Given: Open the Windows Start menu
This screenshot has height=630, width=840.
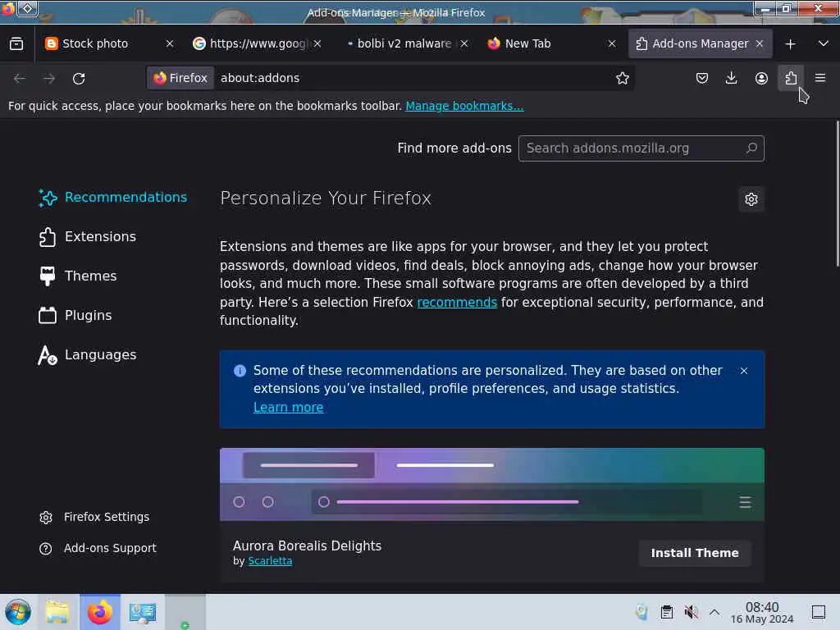Looking at the screenshot, I should (x=18, y=612).
